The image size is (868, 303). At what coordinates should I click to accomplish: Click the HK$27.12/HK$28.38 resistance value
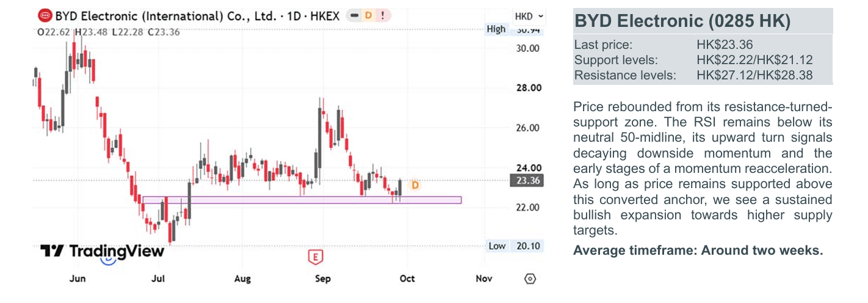pyautogui.click(x=754, y=76)
